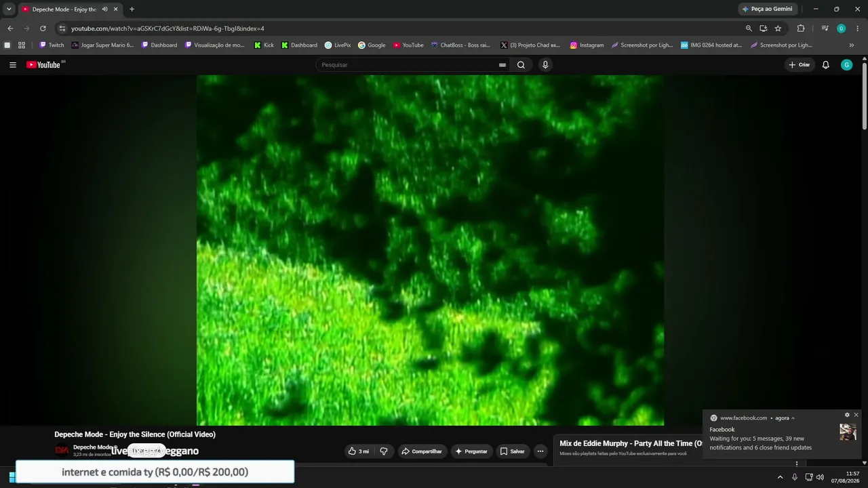Install app icon in the address bar
Viewport: 868px width, 488px height.
point(764,28)
